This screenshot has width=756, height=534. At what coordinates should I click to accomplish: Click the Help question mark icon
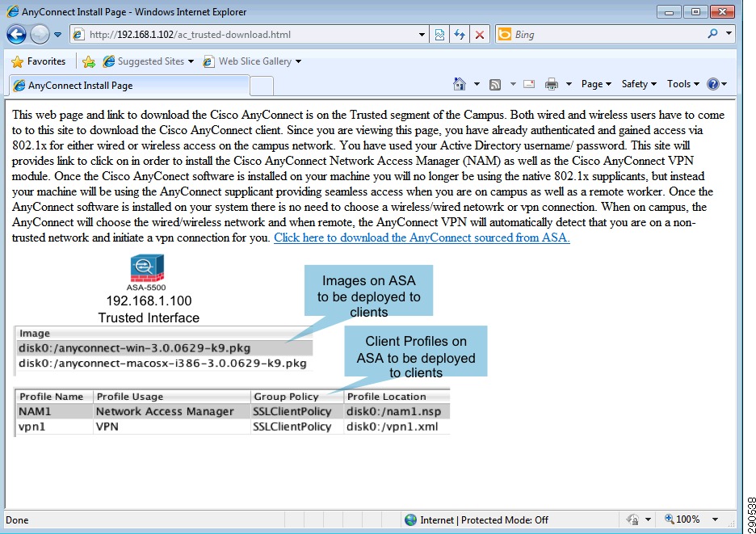pos(713,84)
